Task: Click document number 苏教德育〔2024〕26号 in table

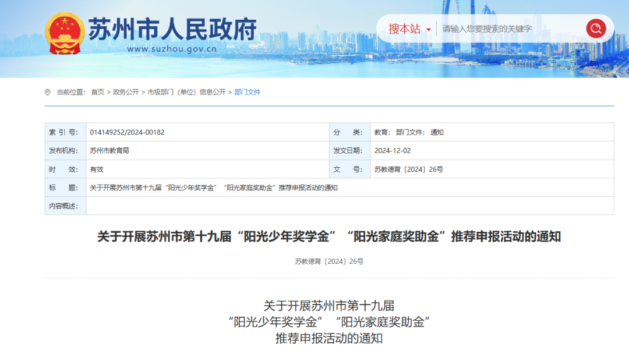Action: coord(409,169)
